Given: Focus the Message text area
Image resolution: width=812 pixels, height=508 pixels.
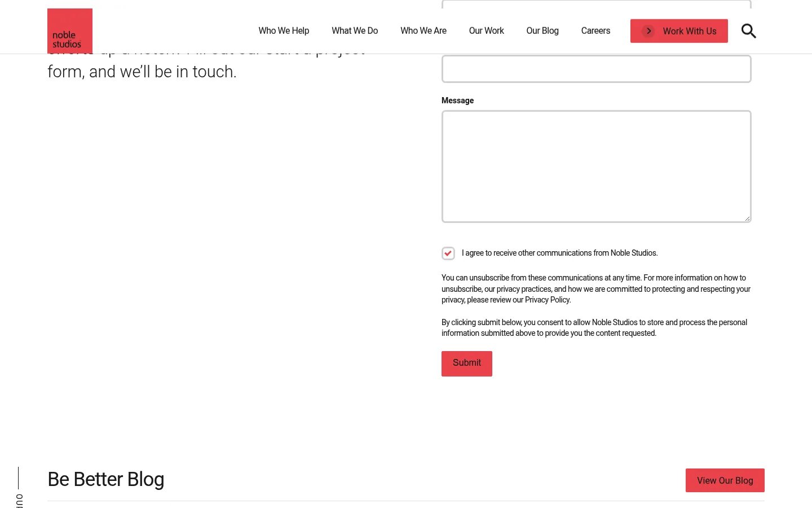Looking at the screenshot, I should click(x=596, y=167).
